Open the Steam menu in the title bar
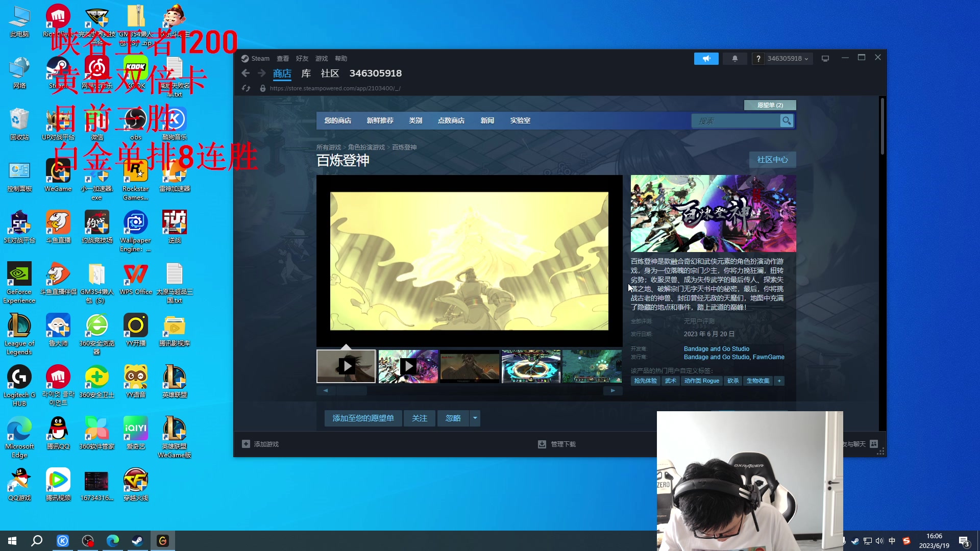The width and height of the screenshot is (980, 551). click(x=260, y=59)
